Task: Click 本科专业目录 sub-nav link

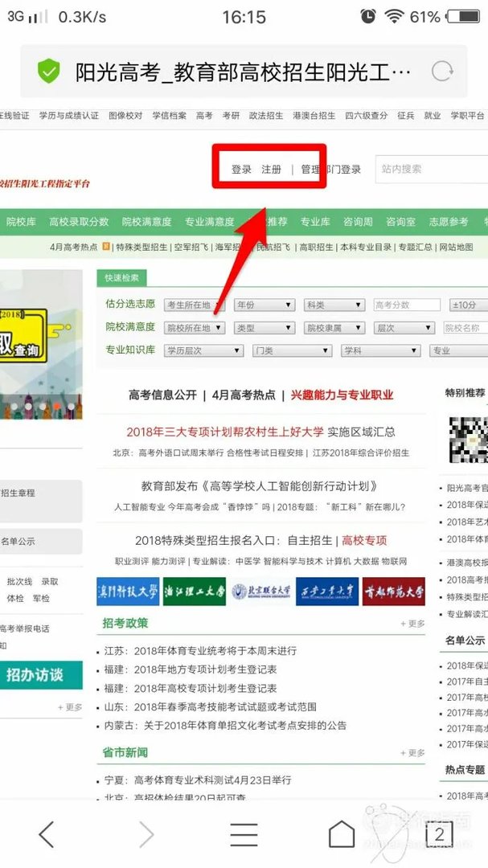Action: (366, 248)
